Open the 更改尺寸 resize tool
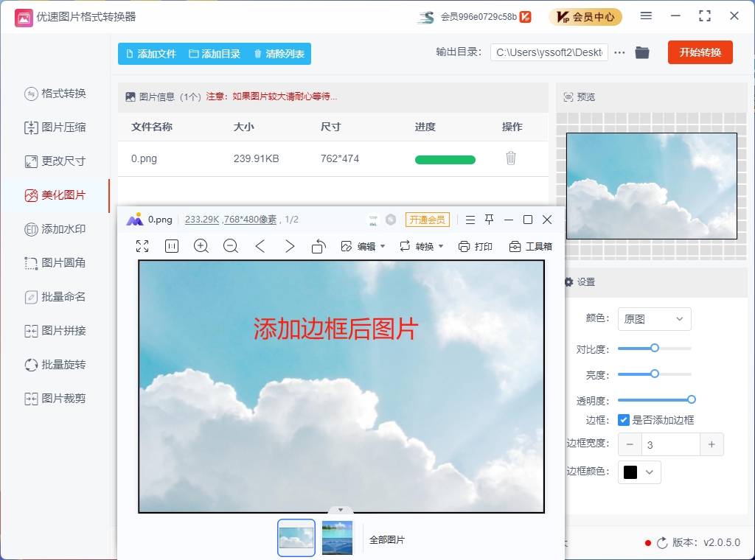The height and width of the screenshot is (560, 755). 55,161
